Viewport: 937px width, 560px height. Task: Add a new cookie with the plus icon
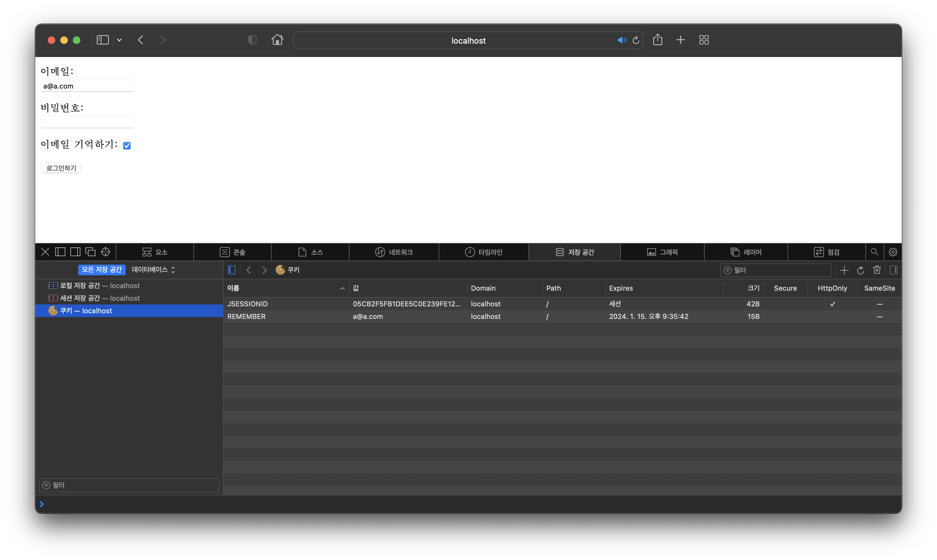tap(844, 270)
